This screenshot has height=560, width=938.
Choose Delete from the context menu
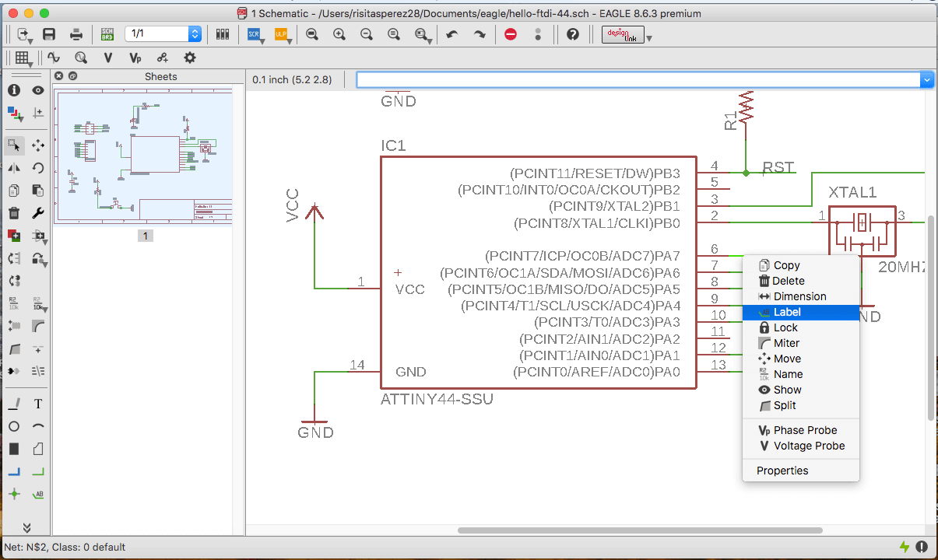801,281
